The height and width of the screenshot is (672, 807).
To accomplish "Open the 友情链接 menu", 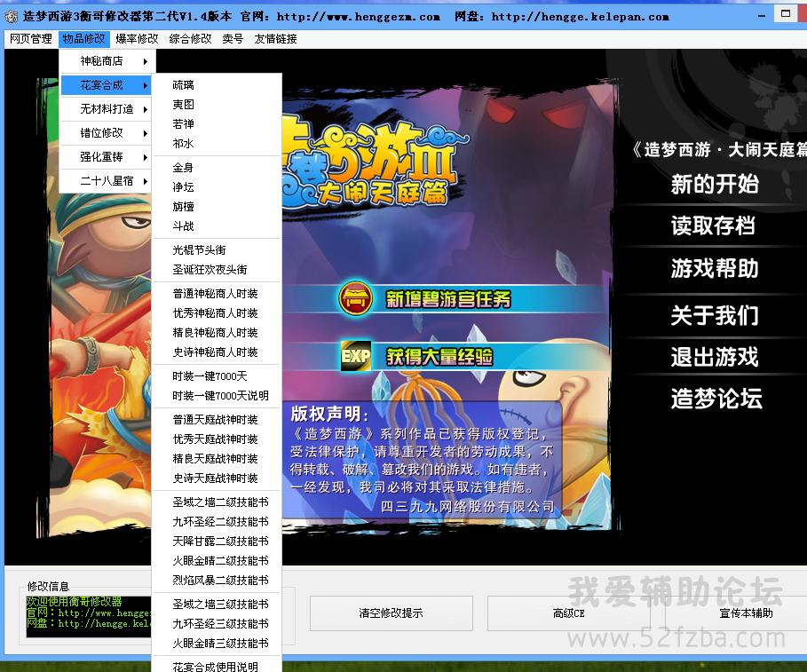I will tap(275, 38).
